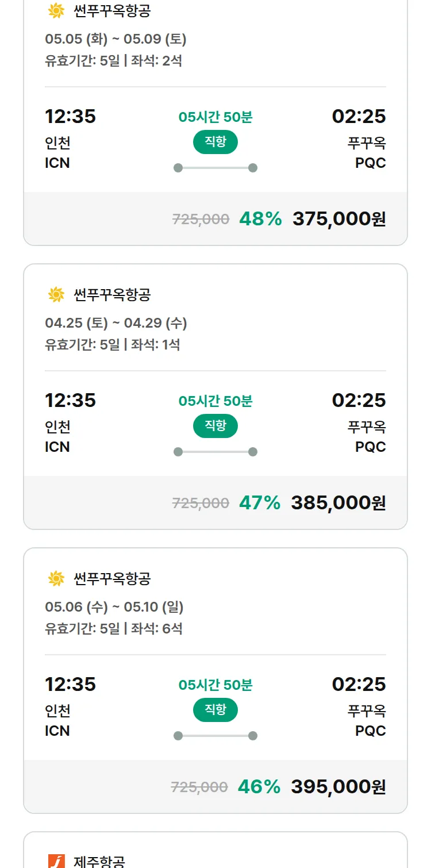Click the 직항 badge on the 375,000원 flight
This screenshot has height=868, width=431.
click(x=215, y=142)
